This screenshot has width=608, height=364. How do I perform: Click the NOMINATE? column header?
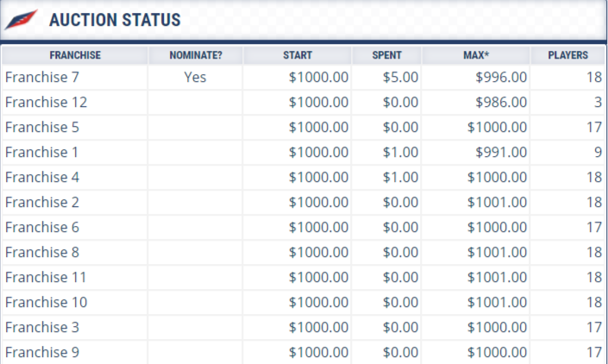click(x=196, y=55)
